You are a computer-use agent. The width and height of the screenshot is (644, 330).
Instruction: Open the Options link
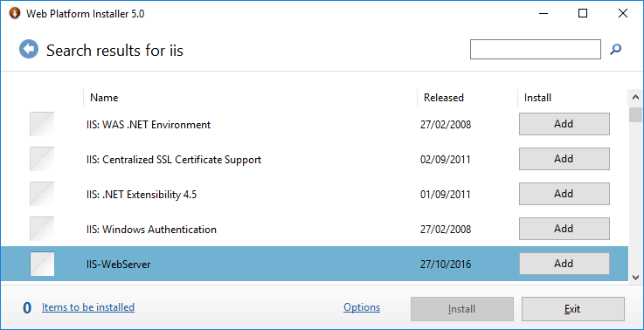point(362,307)
